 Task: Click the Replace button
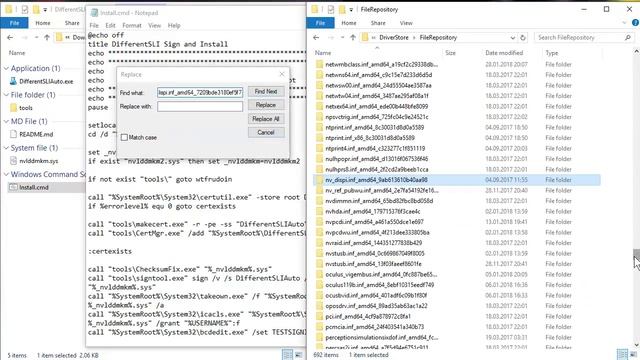click(266, 105)
